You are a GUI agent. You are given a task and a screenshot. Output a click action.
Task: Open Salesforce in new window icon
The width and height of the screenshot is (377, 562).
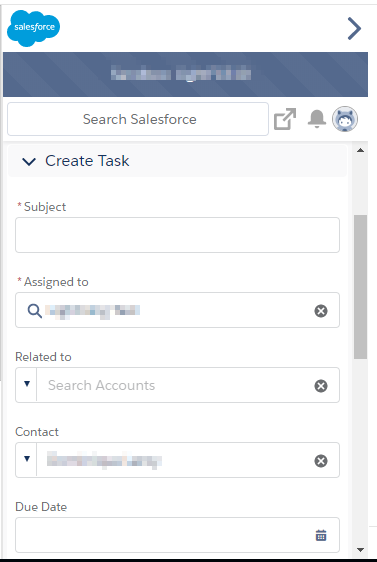[x=285, y=119]
